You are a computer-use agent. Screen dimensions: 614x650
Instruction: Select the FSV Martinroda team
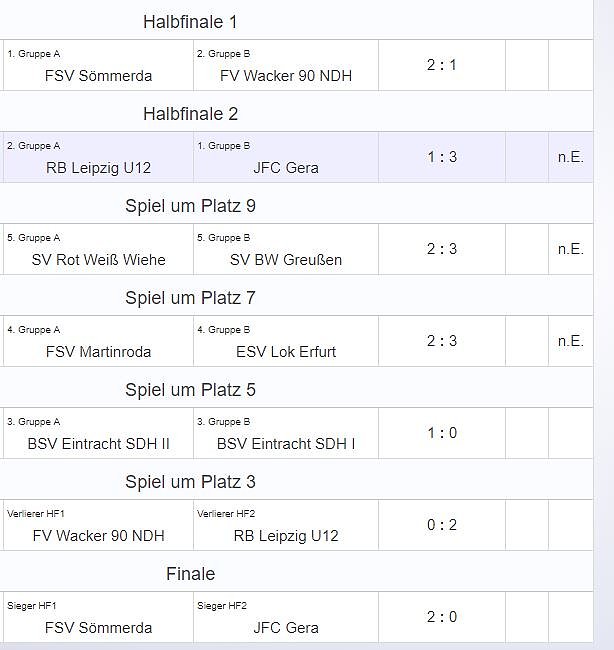point(99,352)
